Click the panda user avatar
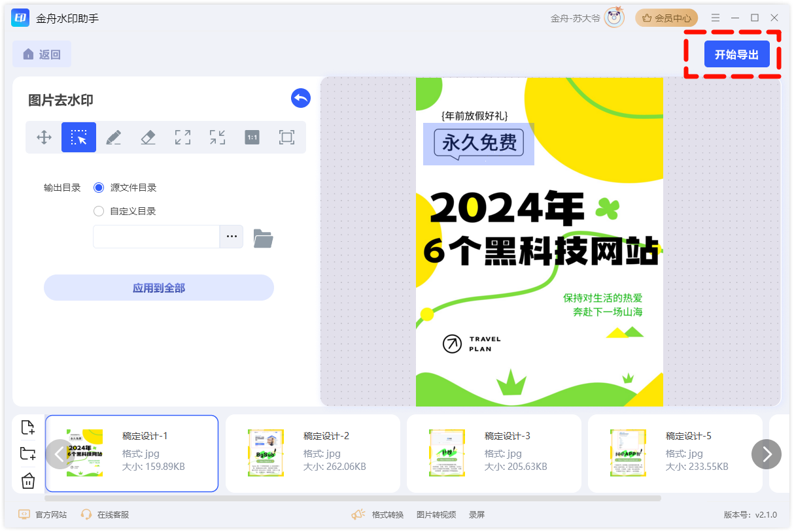Screen dimensions: 794x532 click(614, 18)
